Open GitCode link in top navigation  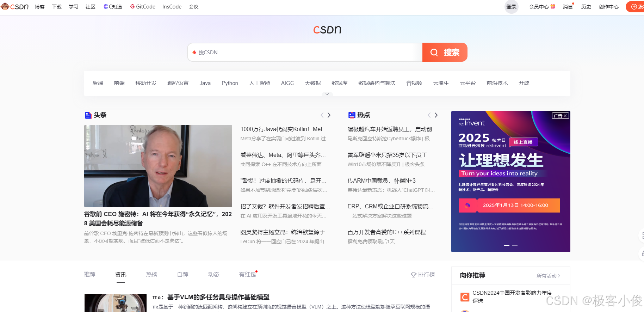point(143,7)
